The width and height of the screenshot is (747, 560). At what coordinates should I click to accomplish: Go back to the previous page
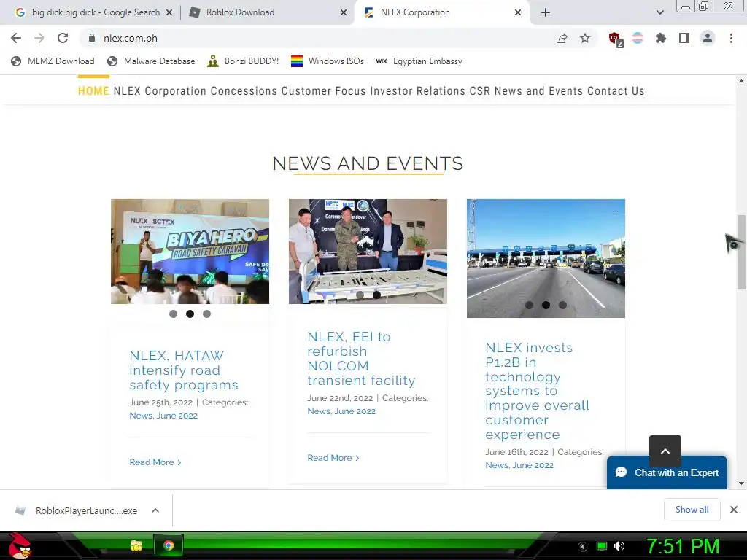click(16, 38)
